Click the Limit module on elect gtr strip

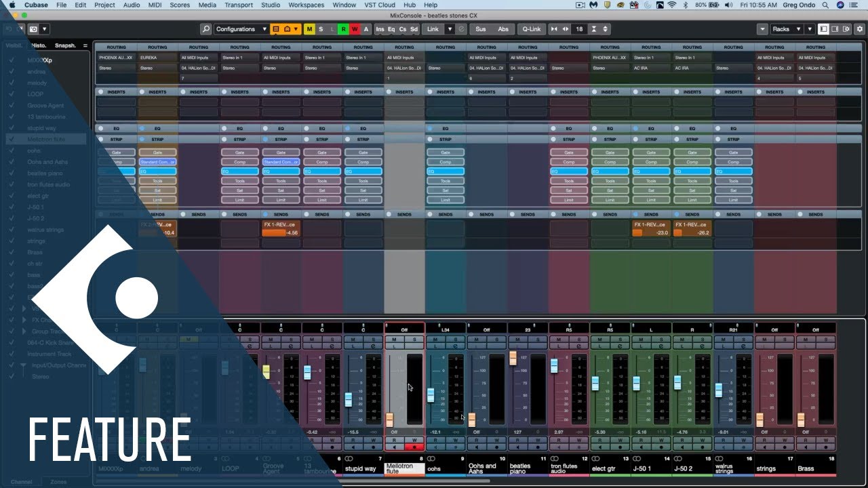coord(610,200)
